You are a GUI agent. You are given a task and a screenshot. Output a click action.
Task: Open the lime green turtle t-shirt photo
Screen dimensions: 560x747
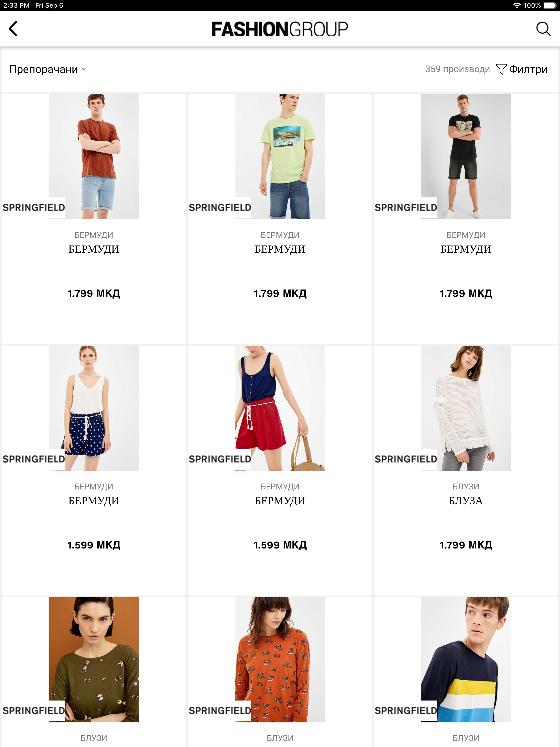(x=280, y=156)
